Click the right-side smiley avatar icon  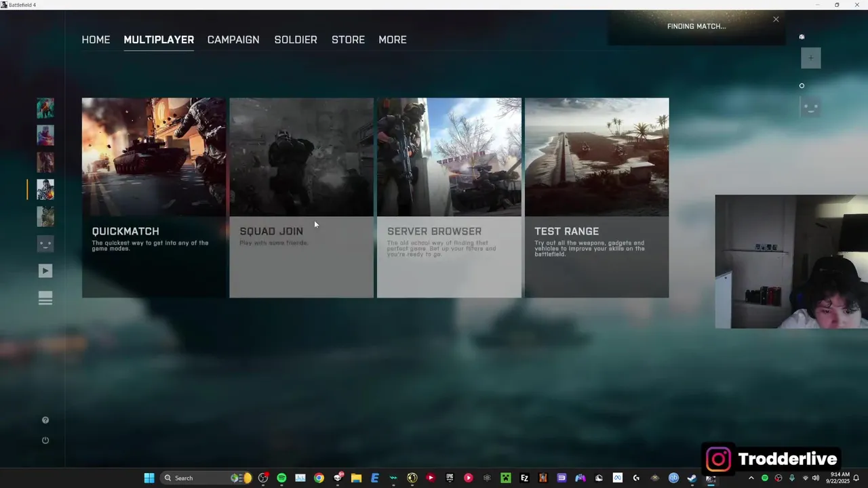coord(810,107)
